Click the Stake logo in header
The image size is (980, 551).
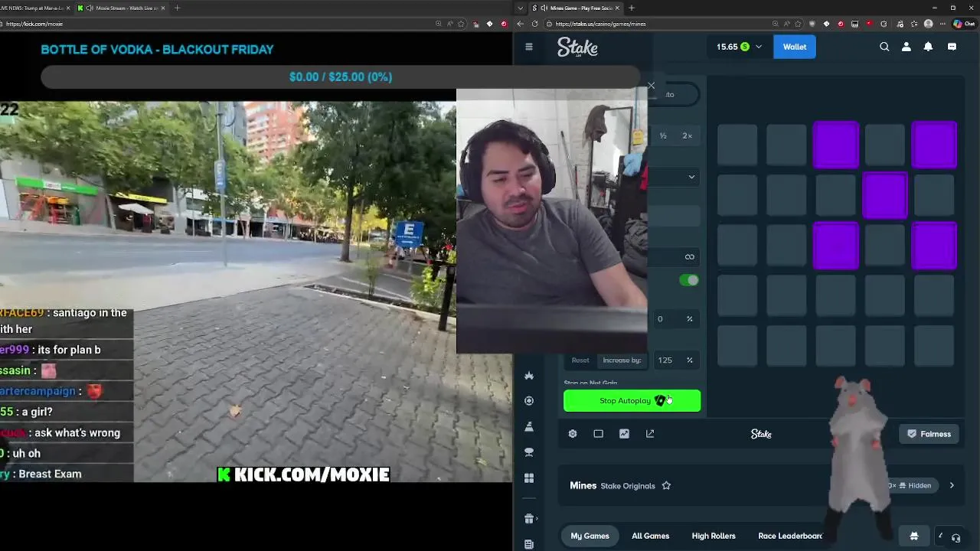coord(577,47)
